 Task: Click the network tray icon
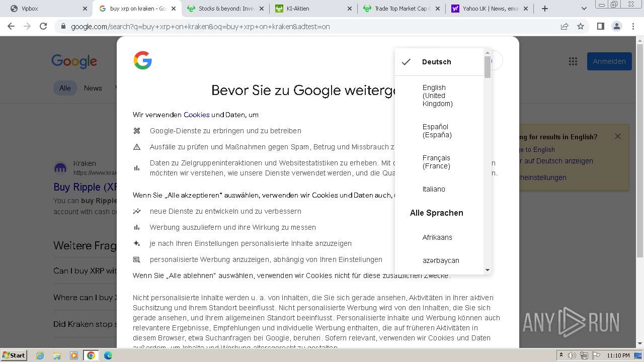point(584,355)
